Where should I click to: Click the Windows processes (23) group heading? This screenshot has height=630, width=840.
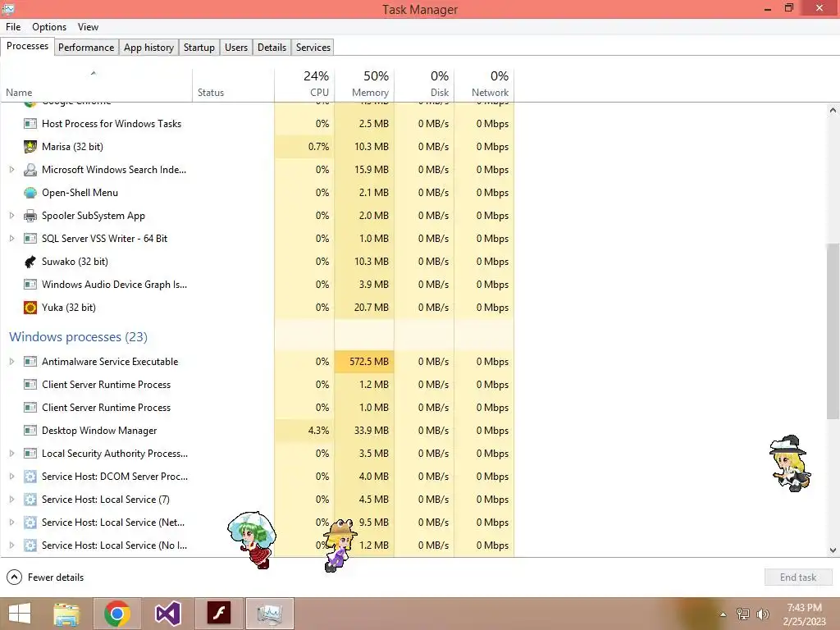(78, 337)
